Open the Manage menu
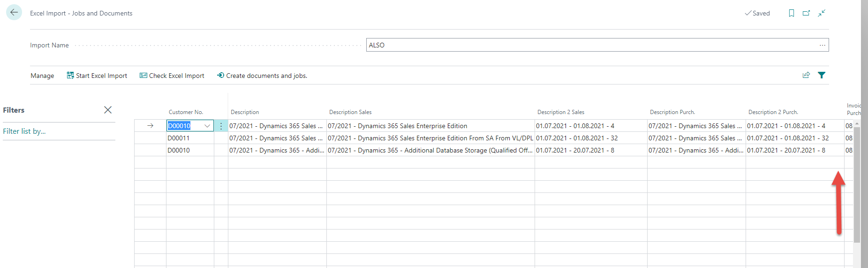The height and width of the screenshot is (268, 868). pos(42,76)
